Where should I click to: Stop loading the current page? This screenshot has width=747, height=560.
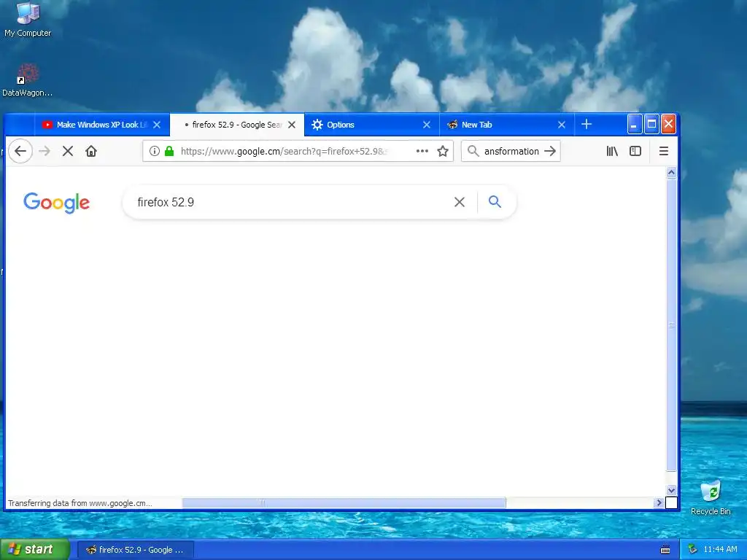click(x=68, y=152)
